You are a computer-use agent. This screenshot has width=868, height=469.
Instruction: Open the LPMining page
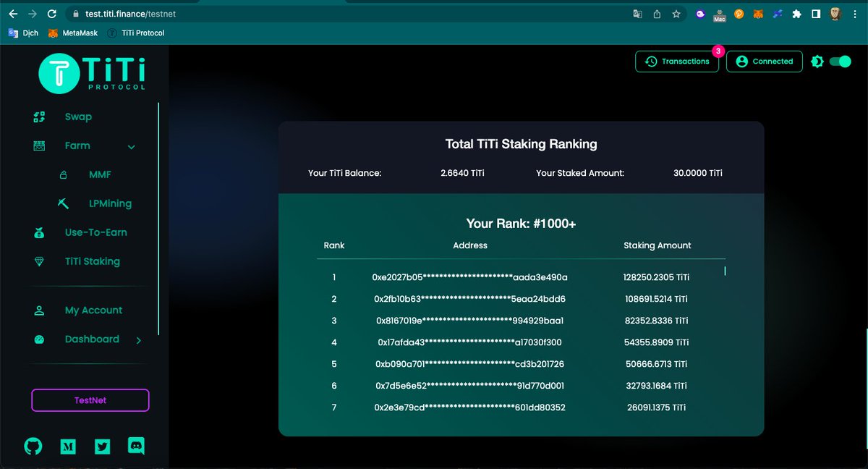pyautogui.click(x=110, y=203)
